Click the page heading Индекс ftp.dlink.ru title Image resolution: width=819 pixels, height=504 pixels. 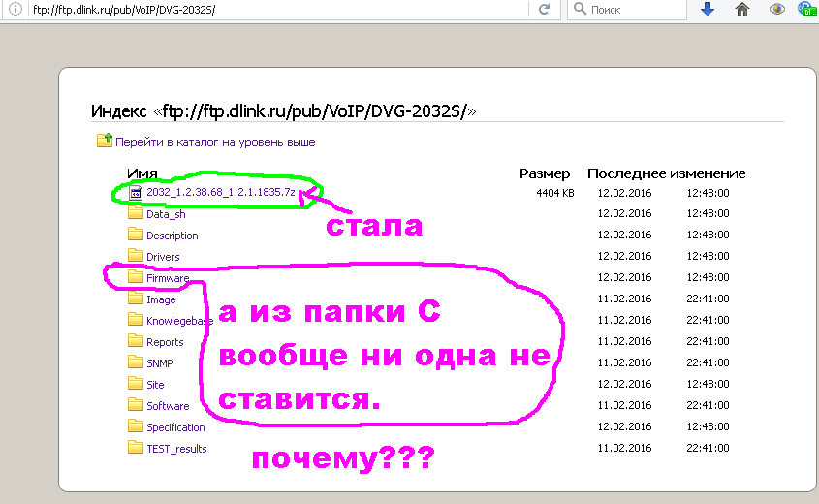(284, 110)
